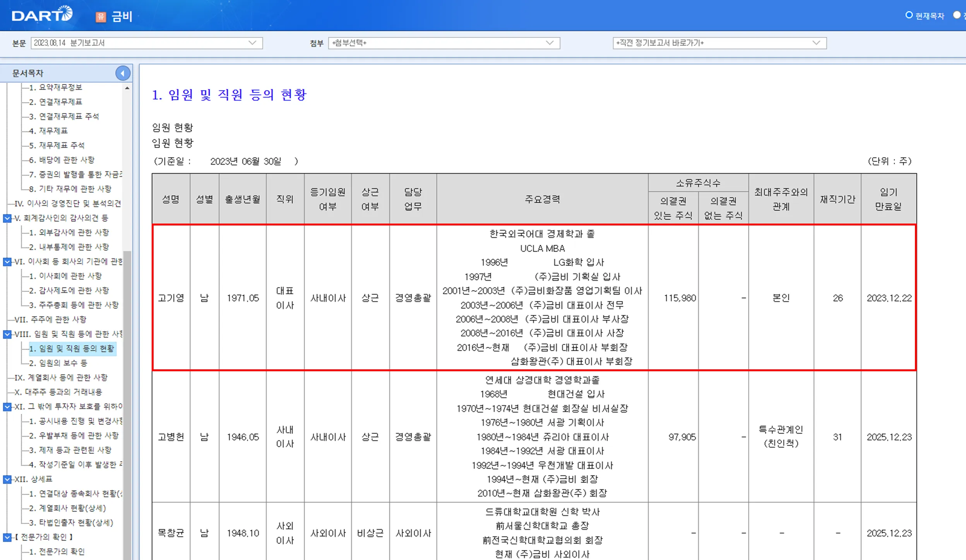966x560 pixels.
Task: Collapse the 전문가의 확인 section
Action: [7, 537]
